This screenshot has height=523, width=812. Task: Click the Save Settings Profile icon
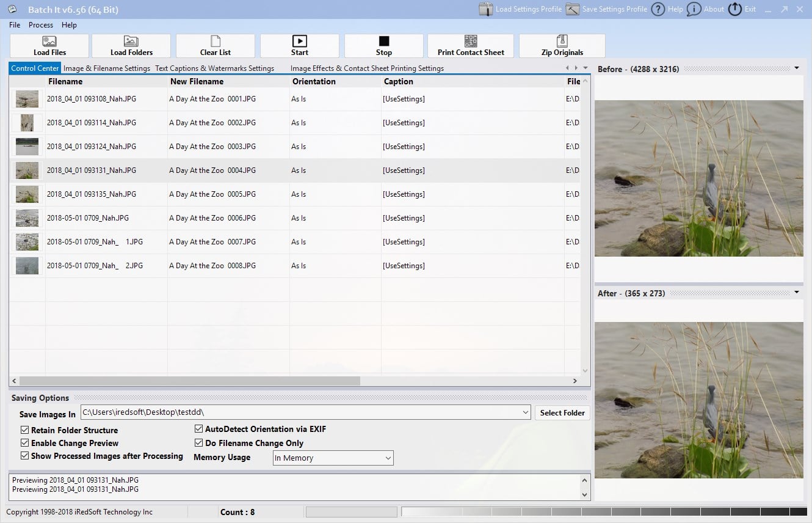(x=573, y=9)
